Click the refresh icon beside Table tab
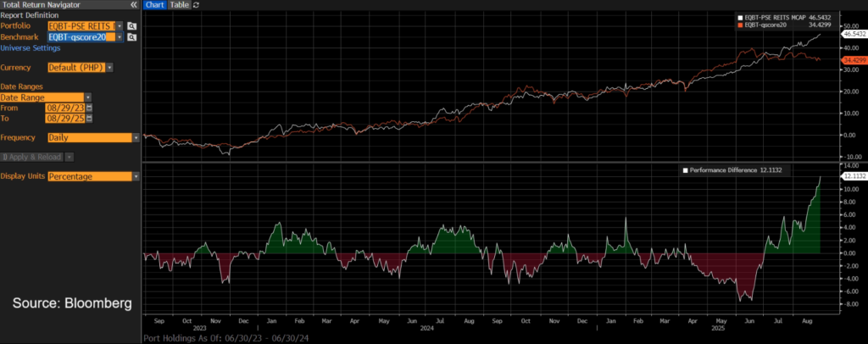This screenshot has height=344, width=868. coord(197,5)
